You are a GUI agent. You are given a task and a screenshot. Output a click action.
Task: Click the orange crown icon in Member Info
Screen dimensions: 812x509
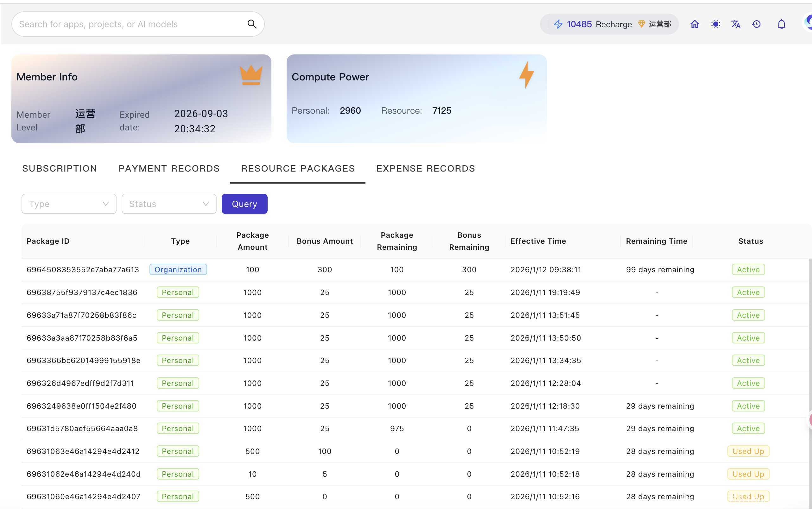251,75
